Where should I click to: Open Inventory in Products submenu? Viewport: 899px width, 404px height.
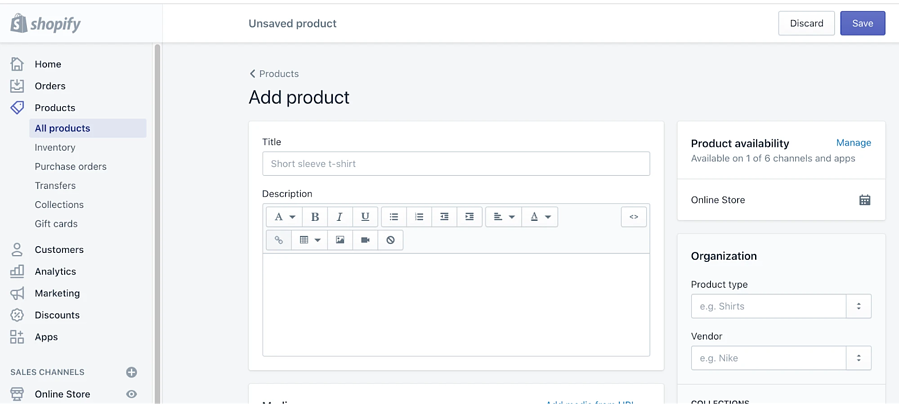tap(55, 147)
